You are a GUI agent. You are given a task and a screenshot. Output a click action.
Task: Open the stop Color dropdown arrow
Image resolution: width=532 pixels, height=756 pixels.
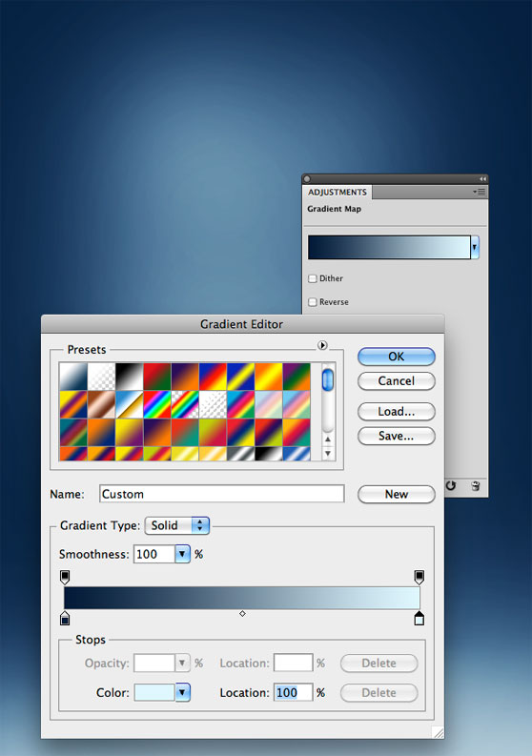click(x=182, y=692)
